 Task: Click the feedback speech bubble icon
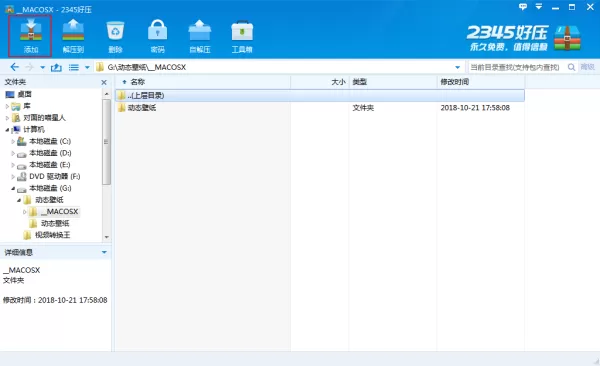(522, 7)
